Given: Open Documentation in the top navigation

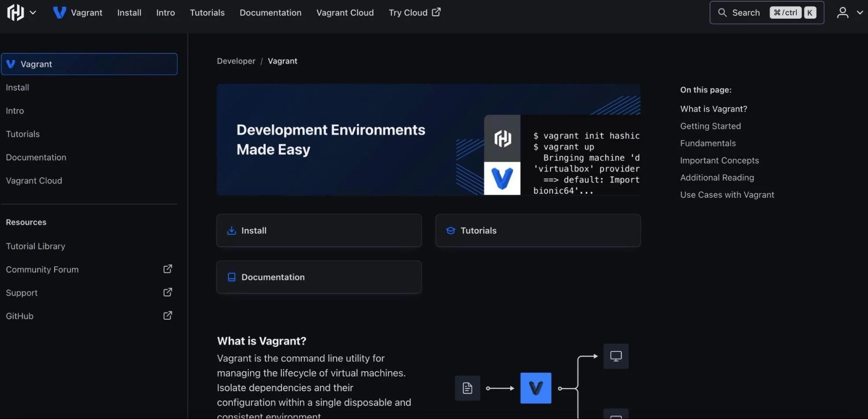Looking at the screenshot, I should point(271,13).
